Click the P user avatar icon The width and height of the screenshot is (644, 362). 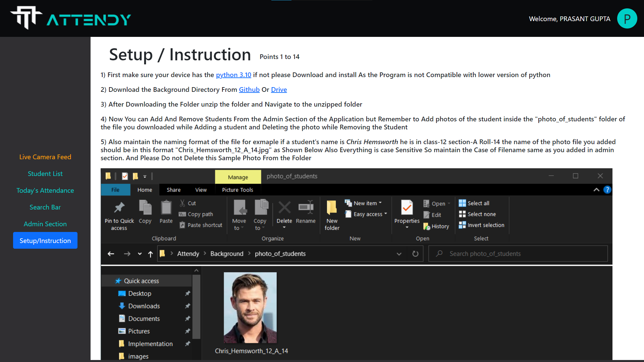tap(627, 19)
